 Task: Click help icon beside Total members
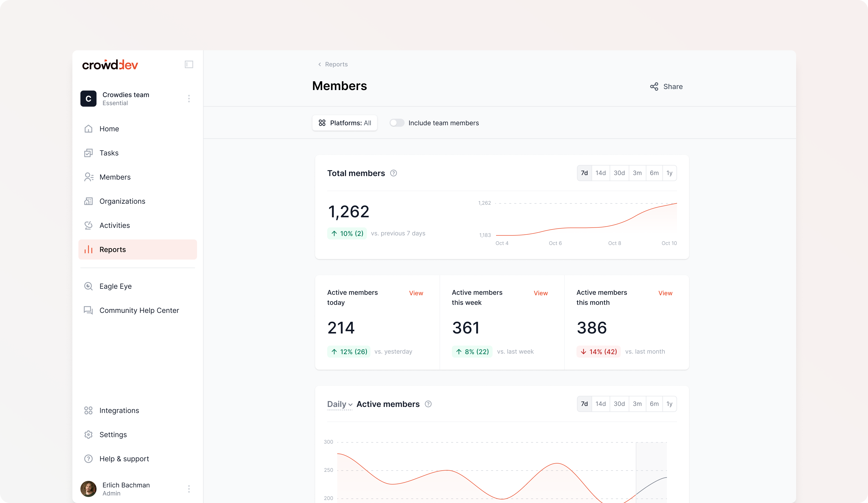tap(393, 173)
